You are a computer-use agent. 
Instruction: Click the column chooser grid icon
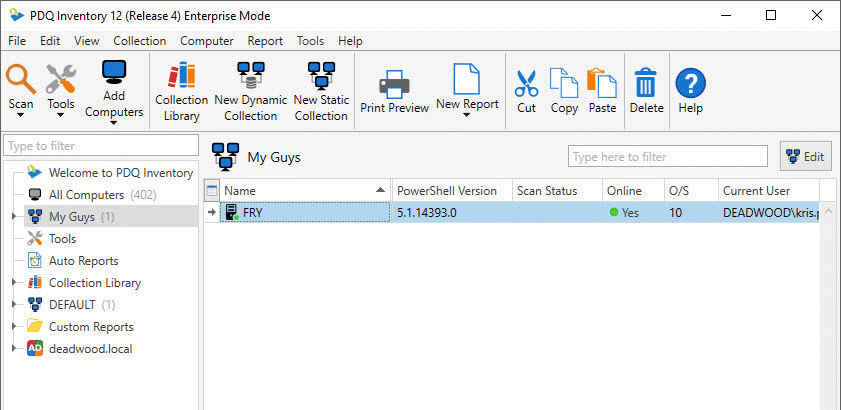click(212, 191)
